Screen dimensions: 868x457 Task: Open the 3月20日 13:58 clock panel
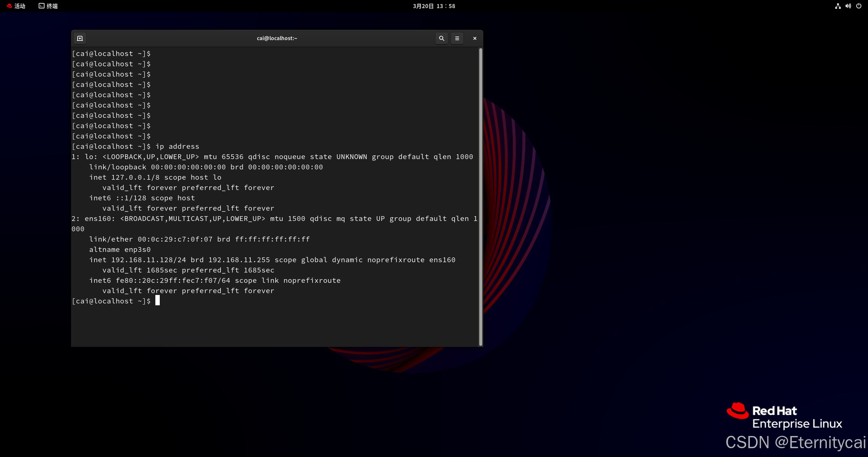click(434, 6)
